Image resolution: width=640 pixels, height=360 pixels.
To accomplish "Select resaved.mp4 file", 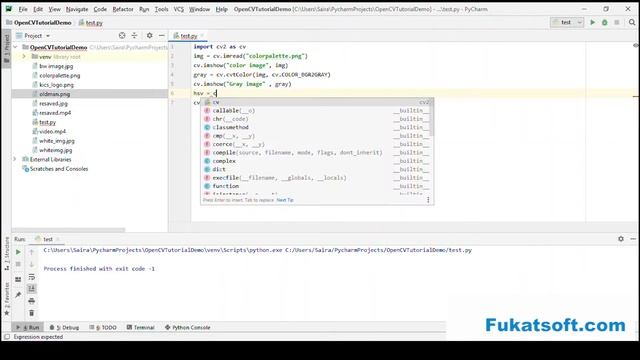I will (55, 113).
